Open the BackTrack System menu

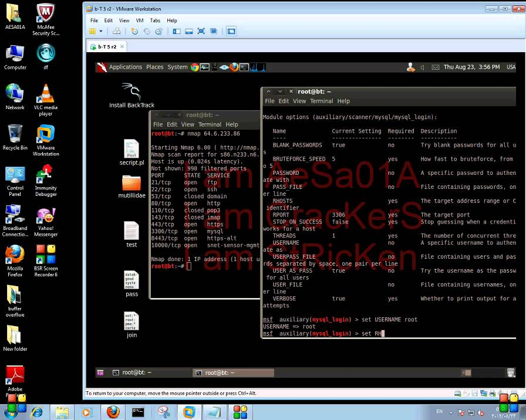pos(177,67)
